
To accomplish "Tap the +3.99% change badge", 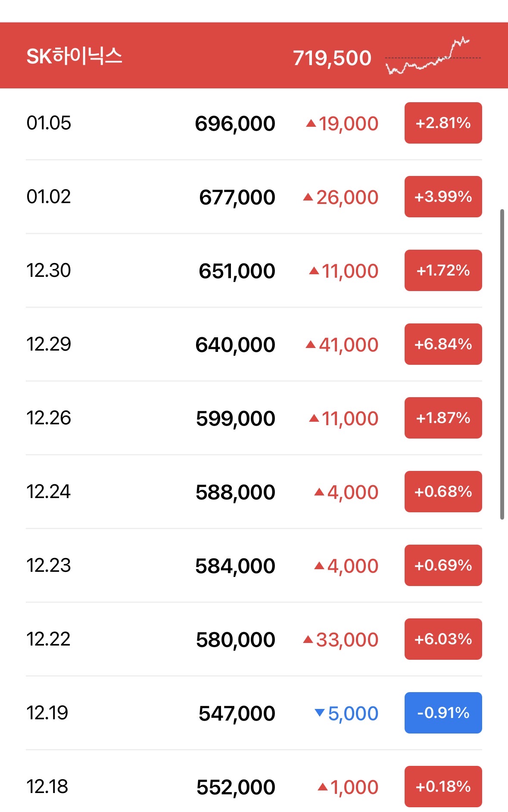I will click(443, 197).
